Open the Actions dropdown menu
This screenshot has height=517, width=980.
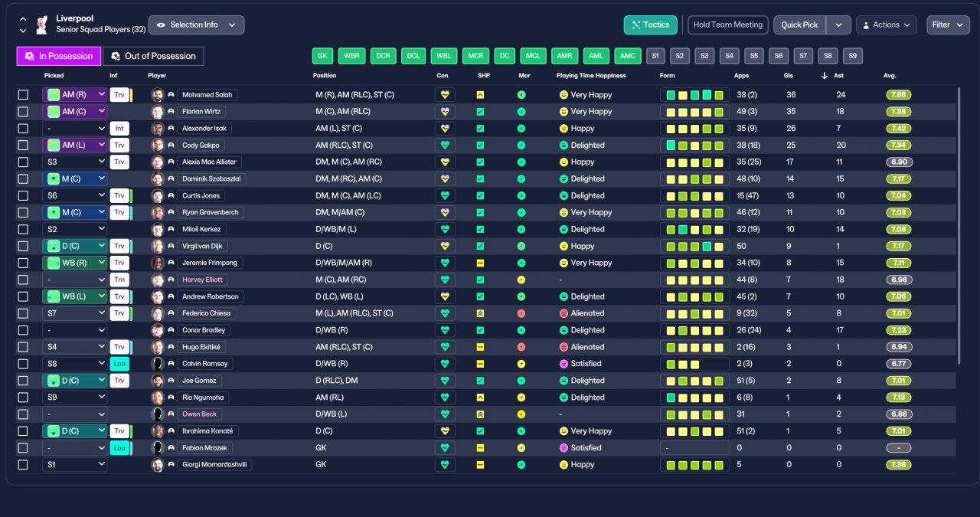point(886,25)
